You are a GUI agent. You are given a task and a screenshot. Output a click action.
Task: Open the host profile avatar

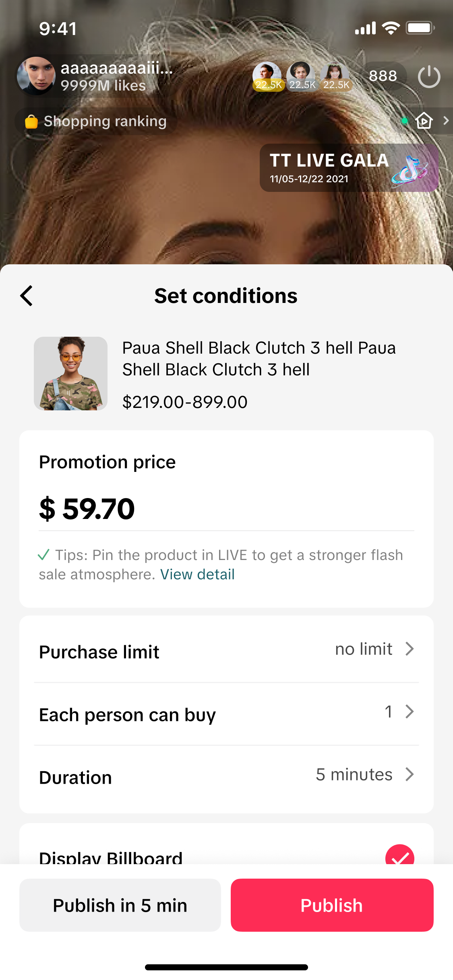(x=36, y=76)
